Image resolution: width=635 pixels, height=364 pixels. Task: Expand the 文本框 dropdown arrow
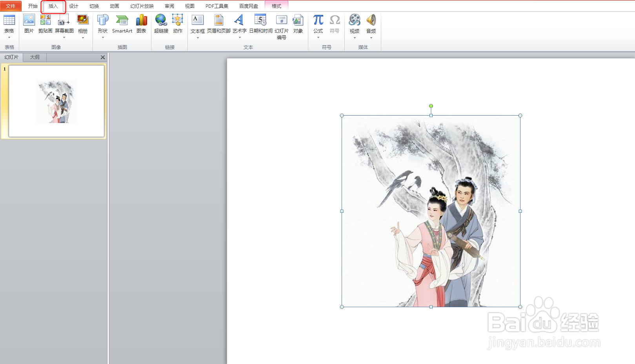(x=198, y=38)
